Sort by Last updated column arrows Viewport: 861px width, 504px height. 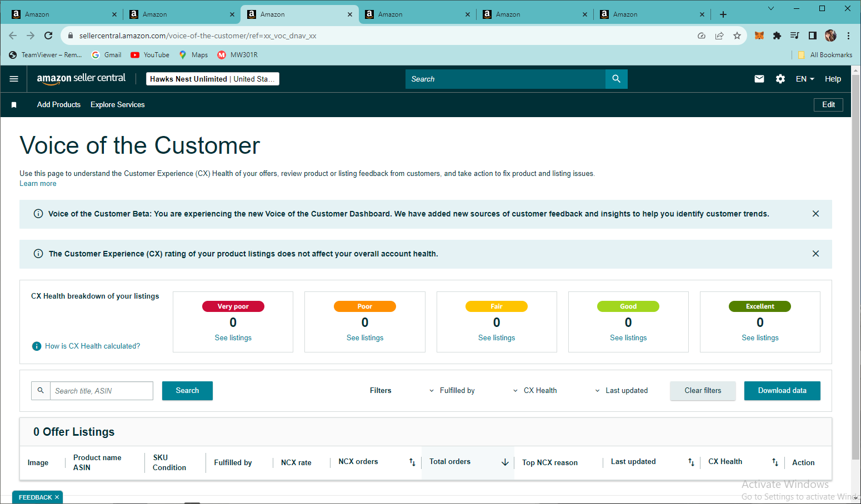tap(691, 462)
